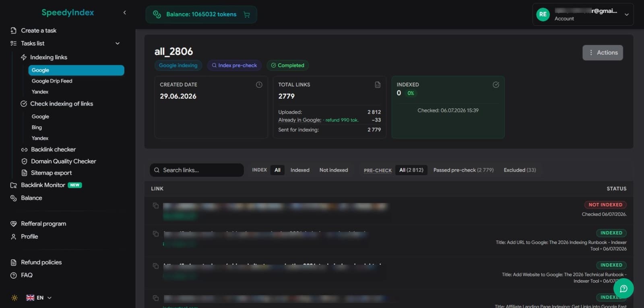
Task: Open Refund policies
Action: (x=41, y=262)
